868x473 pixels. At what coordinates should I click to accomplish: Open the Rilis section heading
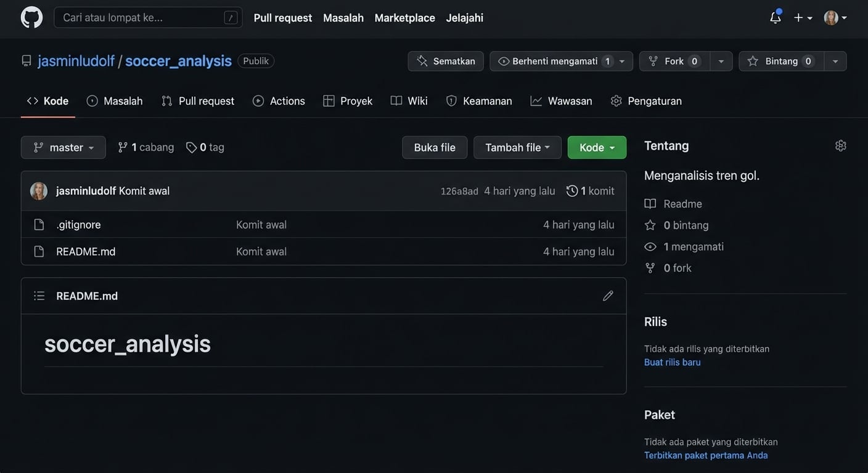(x=655, y=321)
